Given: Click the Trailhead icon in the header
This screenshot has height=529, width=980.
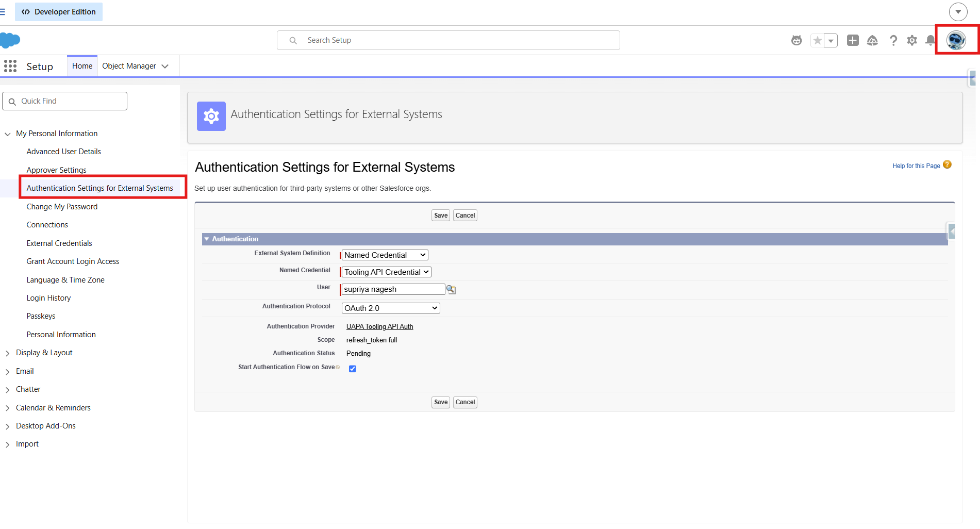Looking at the screenshot, I should [872, 40].
